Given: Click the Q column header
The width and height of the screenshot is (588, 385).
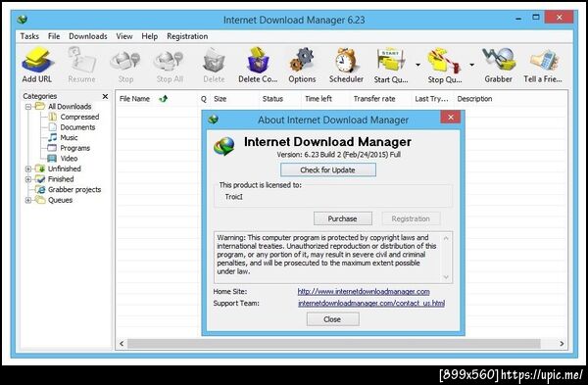Looking at the screenshot, I should (x=204, y=99).
